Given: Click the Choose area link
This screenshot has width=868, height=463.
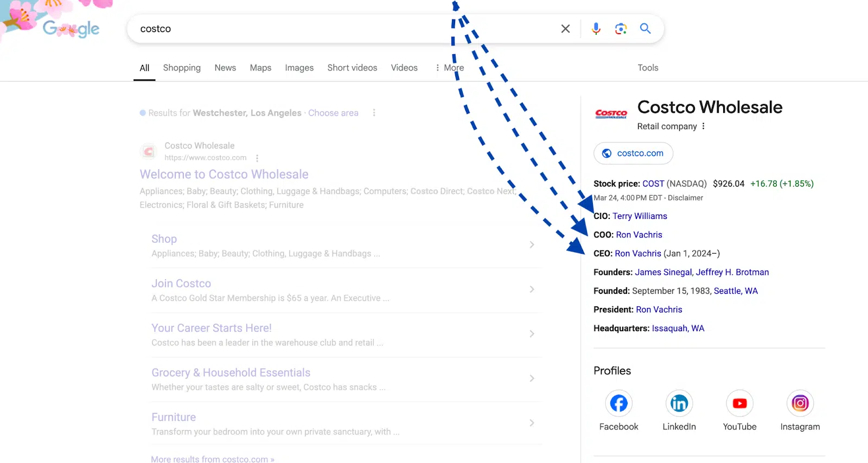Looking at the screenshot, I should tap(333, 113).
